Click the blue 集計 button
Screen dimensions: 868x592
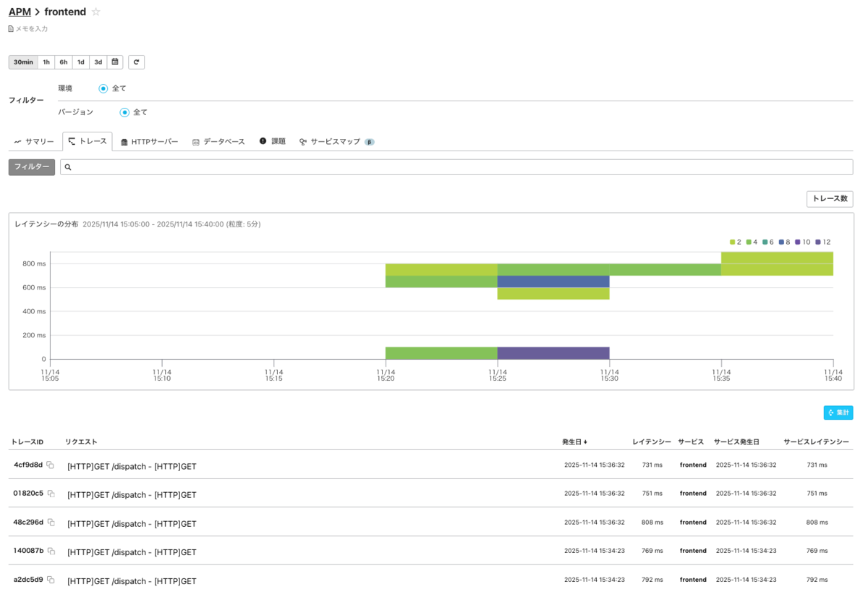point(838,413)
